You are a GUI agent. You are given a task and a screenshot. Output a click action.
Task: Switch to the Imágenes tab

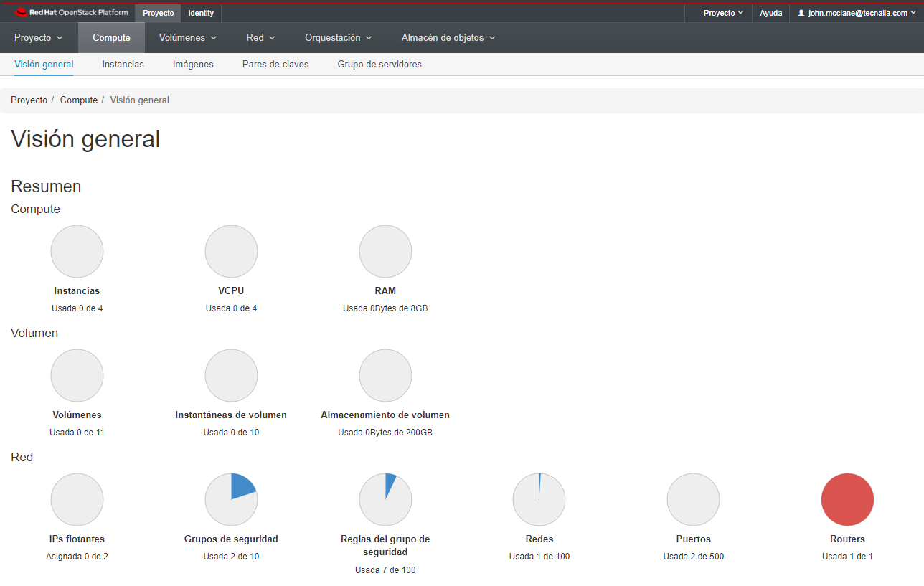(x=193, y=64)
